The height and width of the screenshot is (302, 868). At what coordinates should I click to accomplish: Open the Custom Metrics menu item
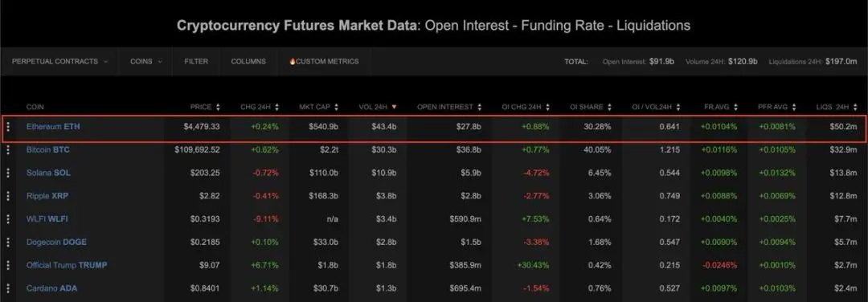click(x=324, y=61)
